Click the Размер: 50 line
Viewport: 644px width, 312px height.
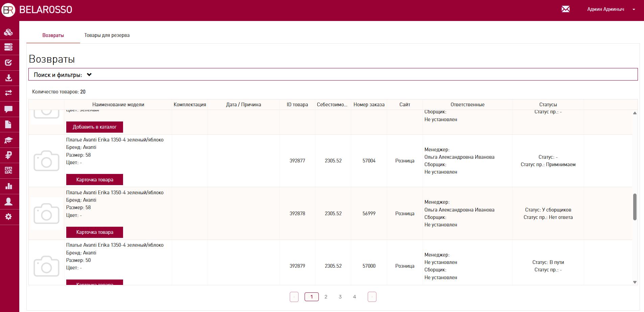[78, 260]
